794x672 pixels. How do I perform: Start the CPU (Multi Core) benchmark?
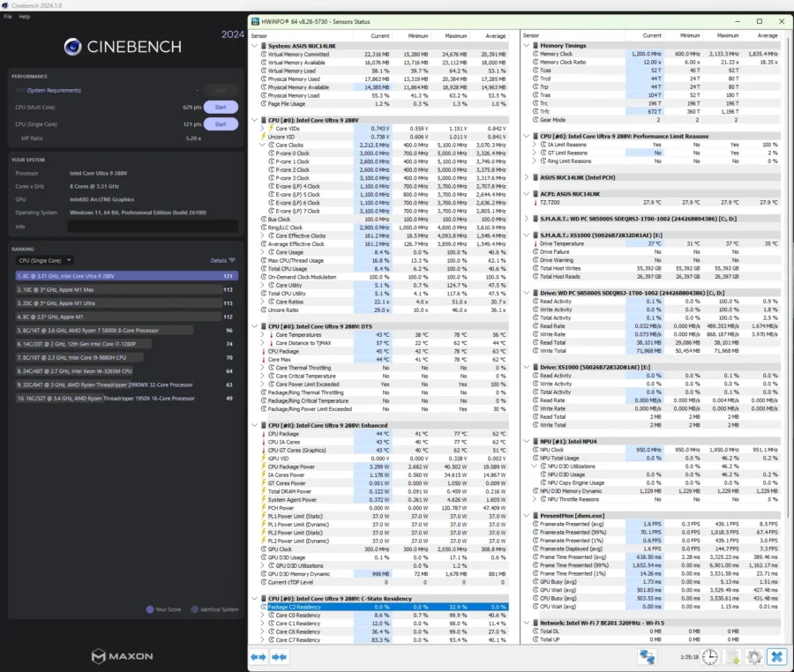point(221,108)
